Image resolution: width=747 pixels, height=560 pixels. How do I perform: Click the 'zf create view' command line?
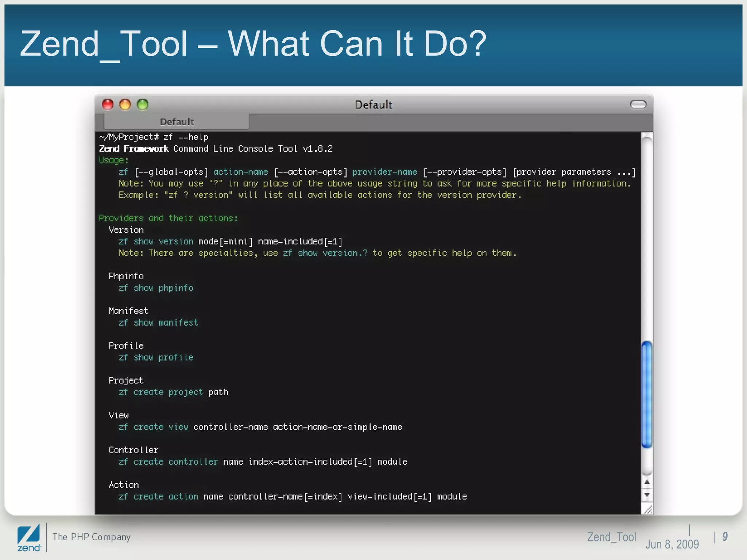tap(260, 427)
